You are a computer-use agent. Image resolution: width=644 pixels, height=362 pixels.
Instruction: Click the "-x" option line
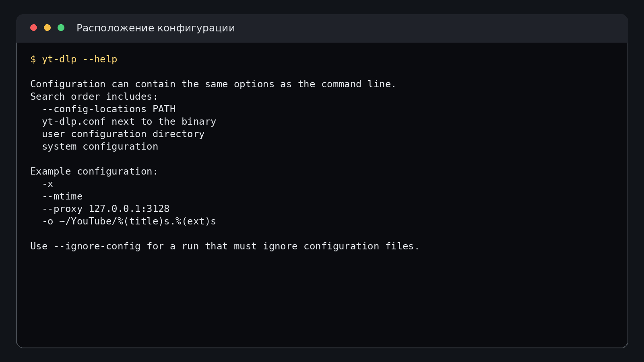coord(47,184)
